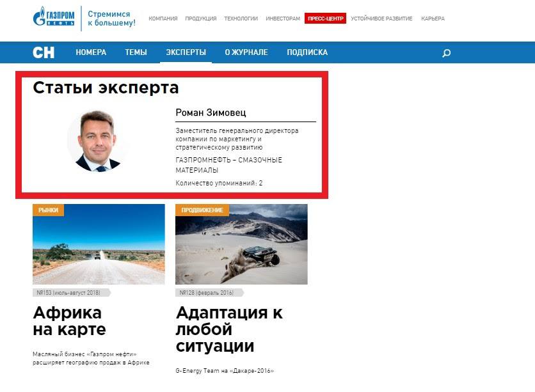Screen dimensions: 535x392
Task: Open Адаптация к любой ситуации article title
Action: [x=228, y=330]
